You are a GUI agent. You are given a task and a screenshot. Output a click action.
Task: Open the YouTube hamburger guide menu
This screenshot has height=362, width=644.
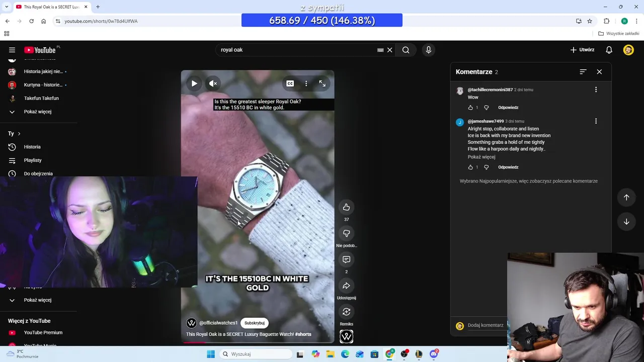coord(12,50)
